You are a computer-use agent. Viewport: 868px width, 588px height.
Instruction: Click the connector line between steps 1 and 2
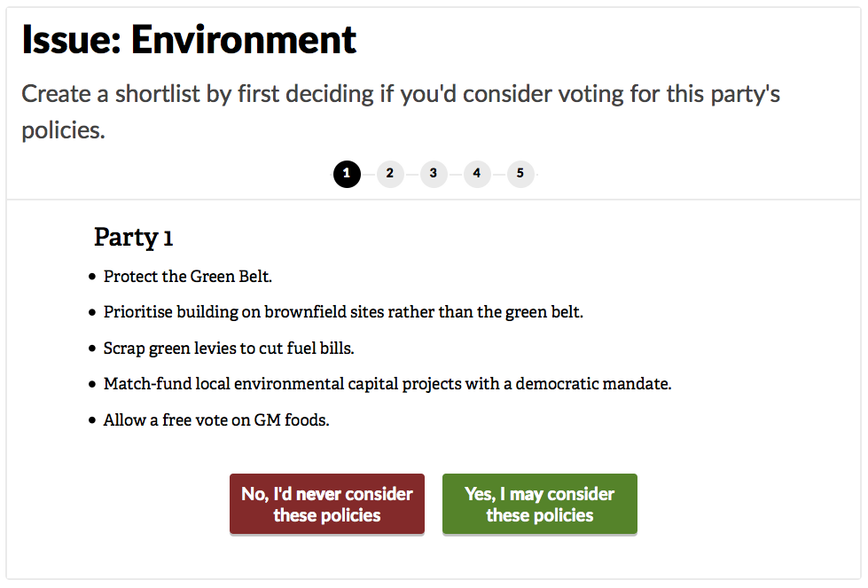coord(368,174)
